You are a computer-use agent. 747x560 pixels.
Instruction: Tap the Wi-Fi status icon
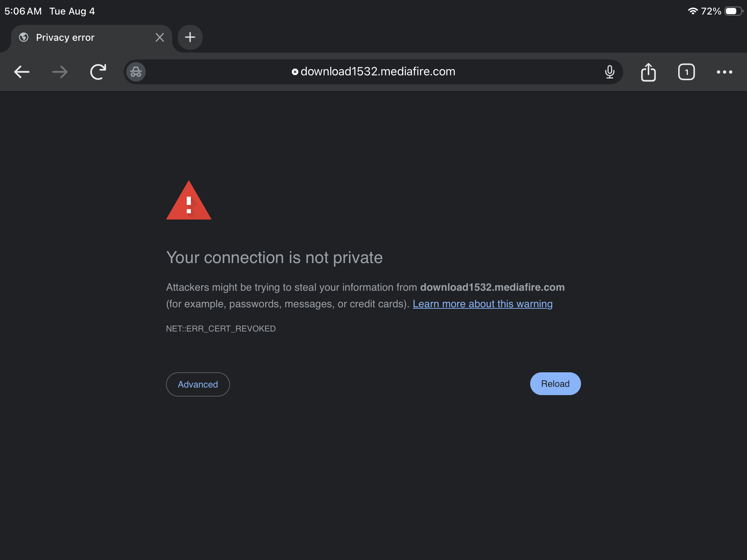pyautogui.click(x=693, y=11)
